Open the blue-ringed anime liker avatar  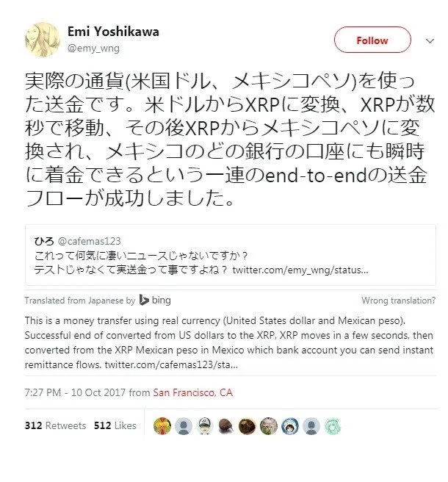290,426
